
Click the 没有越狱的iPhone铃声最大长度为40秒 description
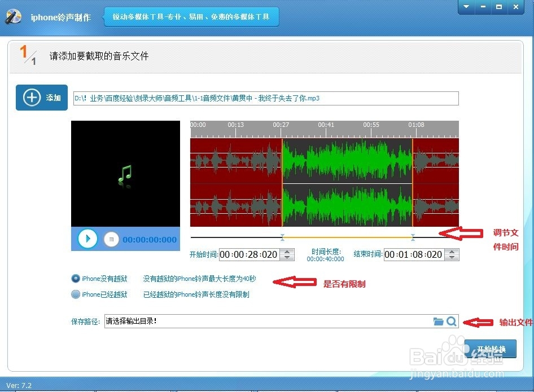pyautogui.click(x=200, y=279)
